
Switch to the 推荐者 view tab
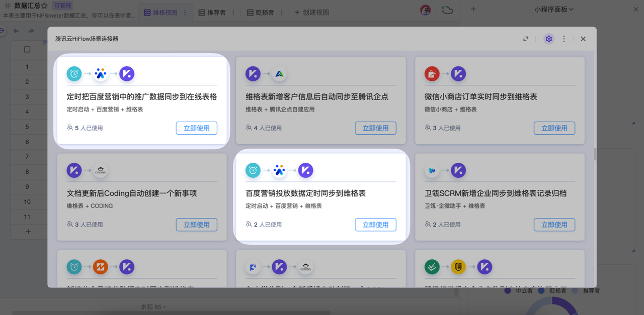[211, 13]
